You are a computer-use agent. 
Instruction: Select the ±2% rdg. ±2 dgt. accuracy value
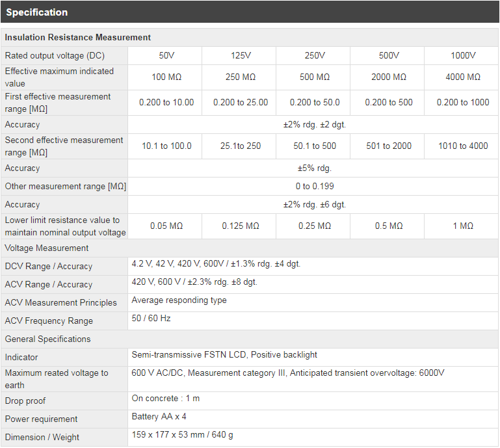pyautogui.click(x=314, y=125)
